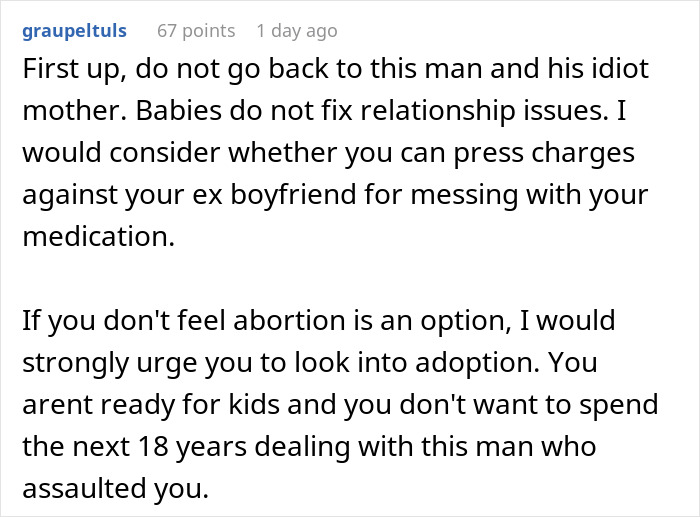Click the phrase 'ready for kids'
700x517 pixels.
coord(190,404)
